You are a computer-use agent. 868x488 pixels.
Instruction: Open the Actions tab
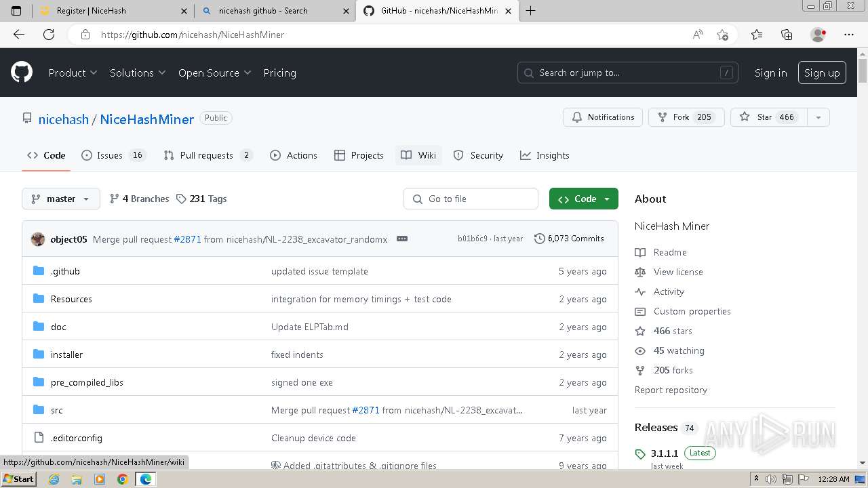[294, 155]
